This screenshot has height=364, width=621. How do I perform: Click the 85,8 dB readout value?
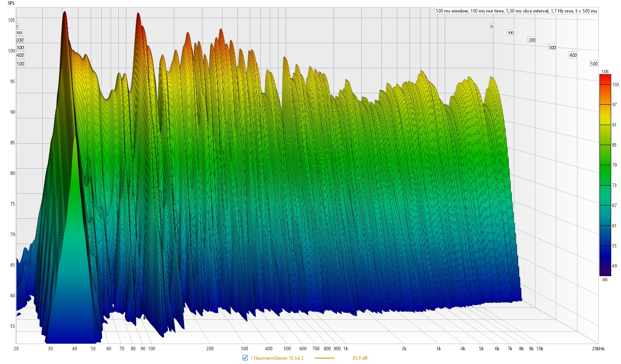(360, 358)
